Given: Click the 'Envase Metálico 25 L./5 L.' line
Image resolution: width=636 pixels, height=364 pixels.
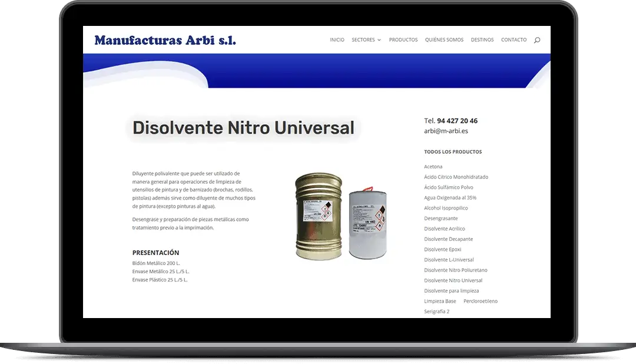Looking at the screenshot, I should tap(161, 272).
